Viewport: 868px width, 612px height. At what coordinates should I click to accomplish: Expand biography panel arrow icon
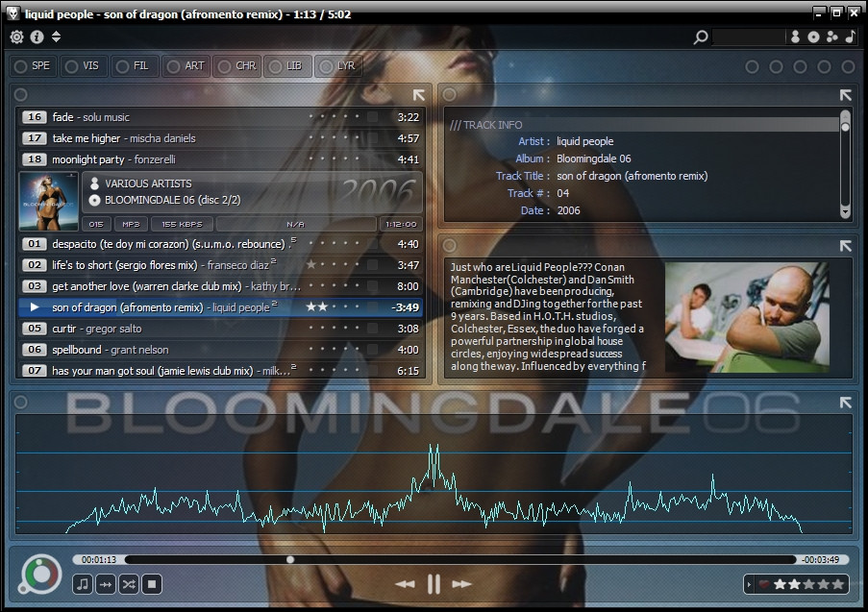coord(845,246)
